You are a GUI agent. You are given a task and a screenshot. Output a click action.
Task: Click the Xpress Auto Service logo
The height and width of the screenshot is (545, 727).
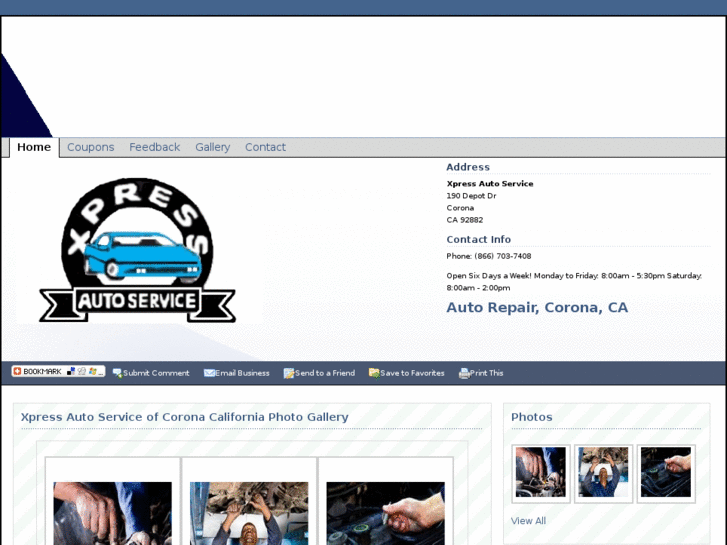[x=137, y=250]
